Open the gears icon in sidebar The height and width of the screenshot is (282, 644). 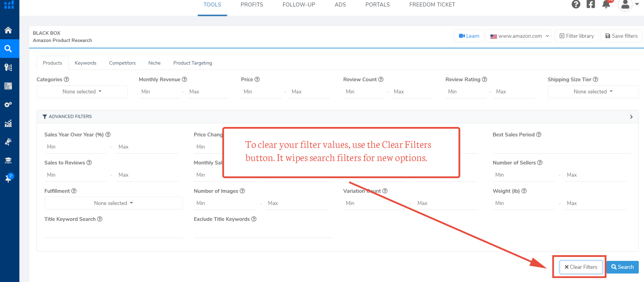click(8, 105)
